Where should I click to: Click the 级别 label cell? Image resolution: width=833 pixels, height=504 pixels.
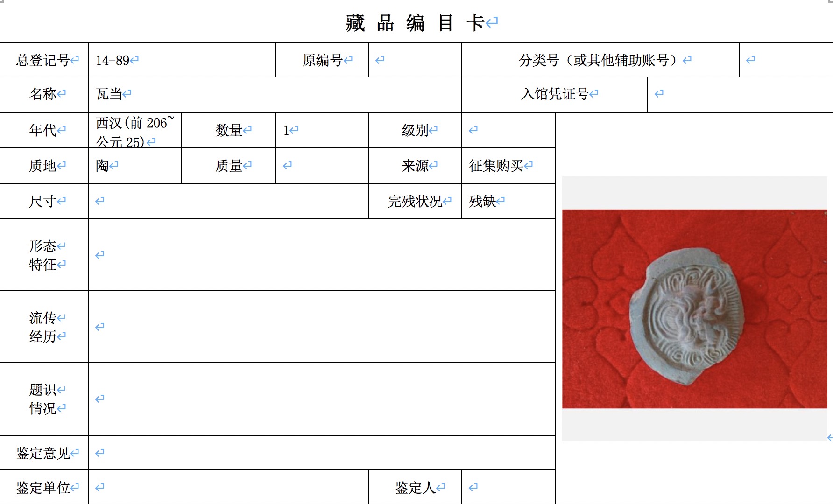point(415,130)
